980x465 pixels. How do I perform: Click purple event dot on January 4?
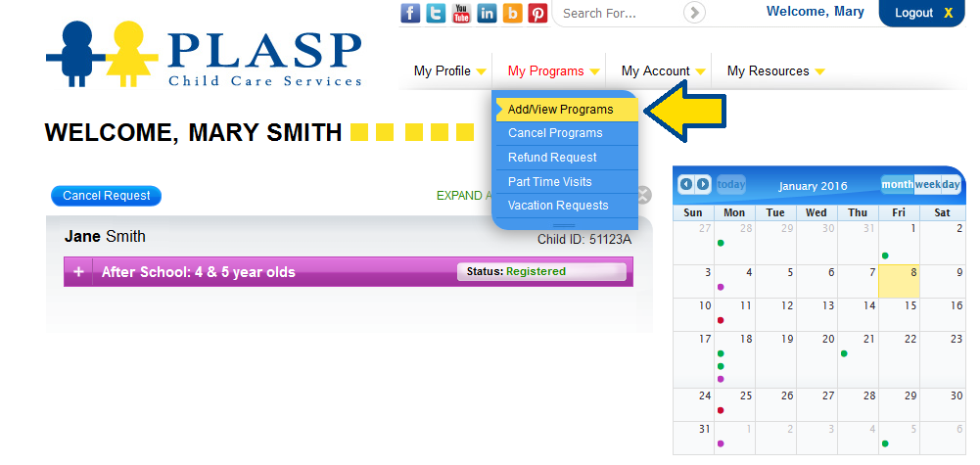[x=721, y=288]
